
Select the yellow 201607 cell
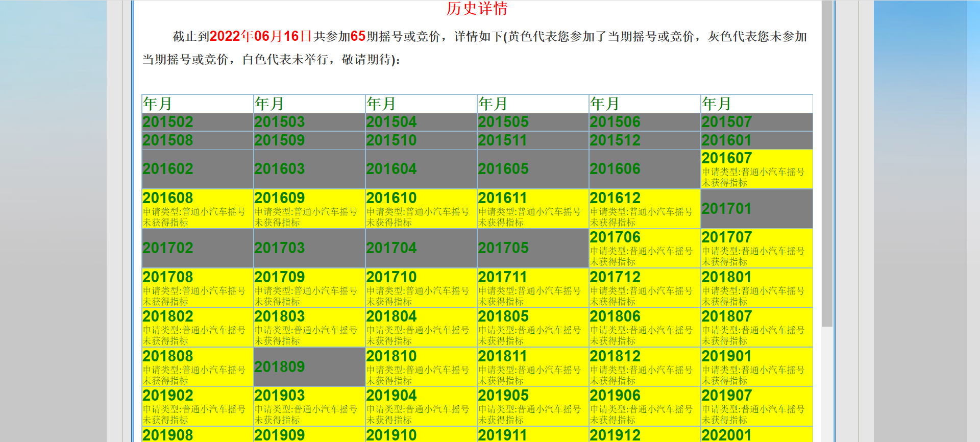coord(756,169)
